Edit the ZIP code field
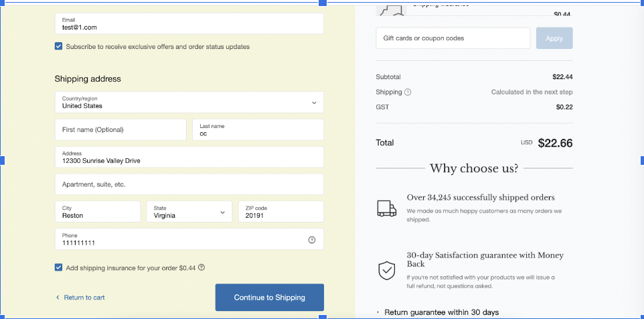This screenshot has width=644, height=319. (280, 212)
